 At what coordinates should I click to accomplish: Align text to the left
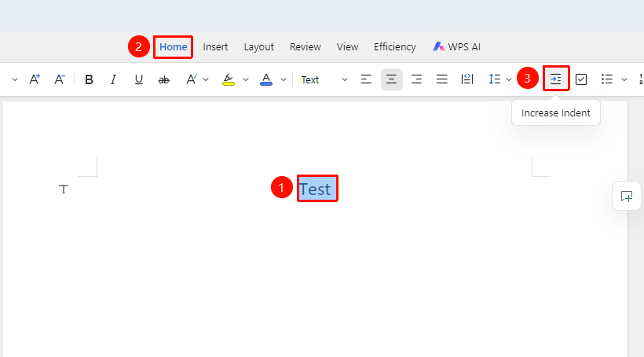pos(366,79)
